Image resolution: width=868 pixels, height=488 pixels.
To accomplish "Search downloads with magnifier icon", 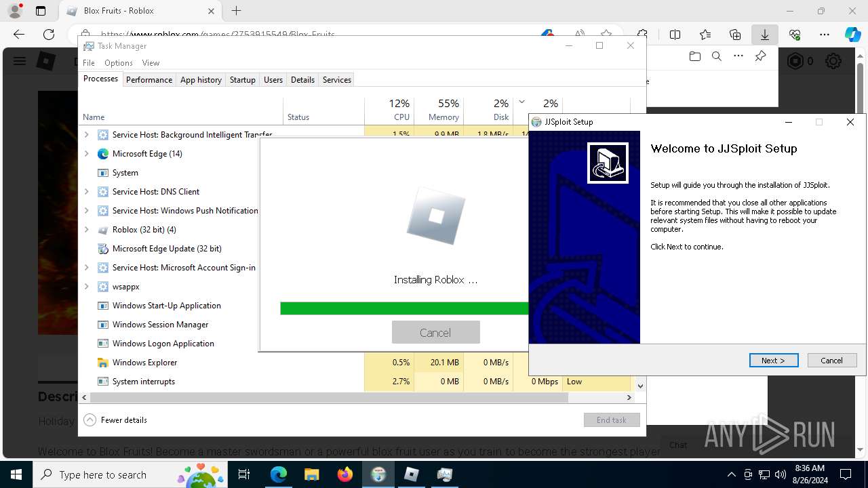I will click(x=717, y=57).
